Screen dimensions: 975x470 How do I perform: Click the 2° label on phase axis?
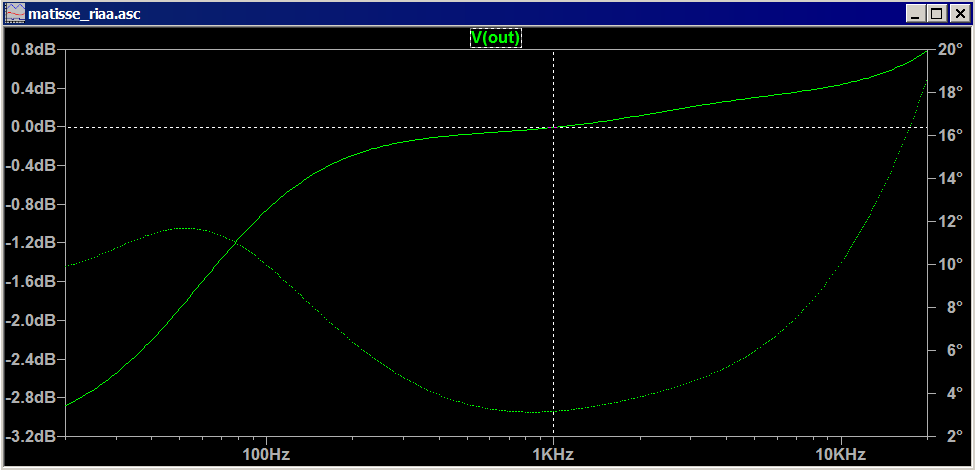click(947, 437)
